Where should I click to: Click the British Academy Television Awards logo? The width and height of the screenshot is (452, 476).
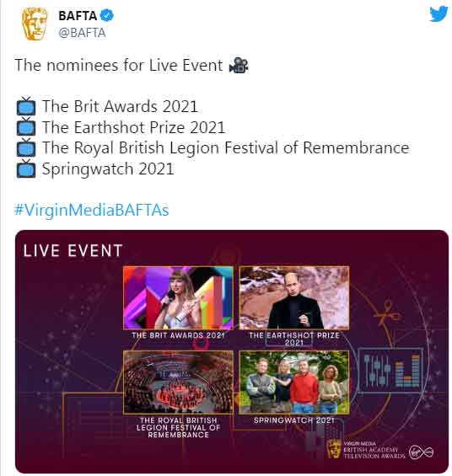366,450
